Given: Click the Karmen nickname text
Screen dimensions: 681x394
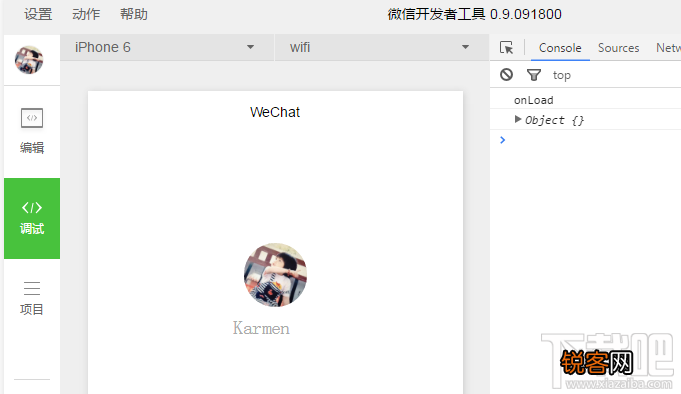Looking at the screenshot, I should [261, 328].
